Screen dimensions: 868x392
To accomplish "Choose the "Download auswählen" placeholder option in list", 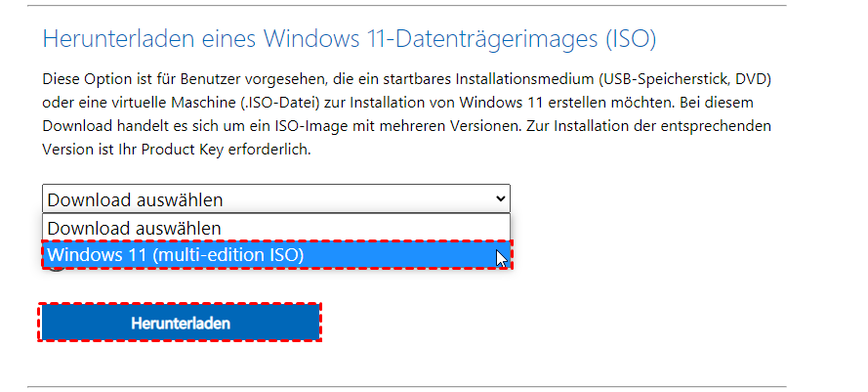I will [x=134, y=228].
